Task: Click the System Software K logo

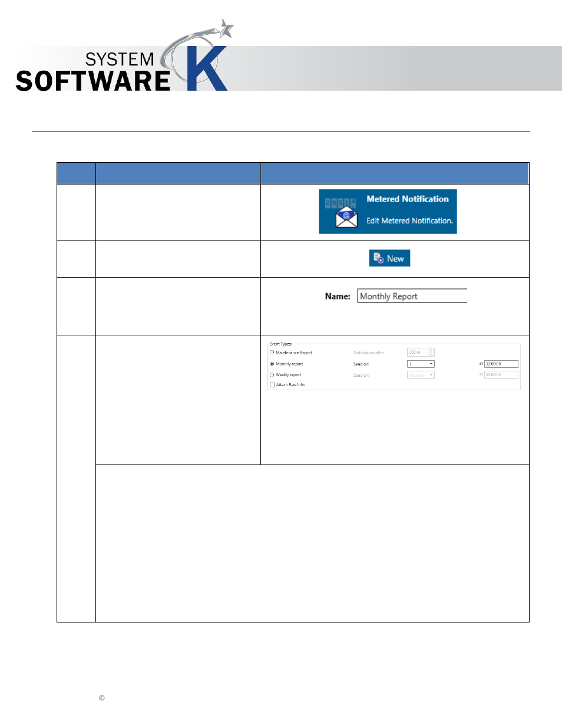Action: [x=125, y=56]
